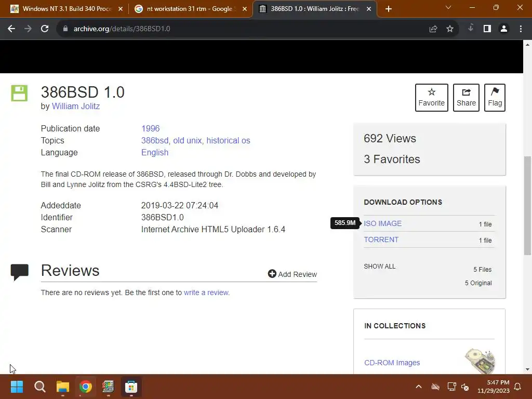The height and width of the screenshot is (399, 532).
Task: Bookmark this tab with the star icon
Action: (x=450, y=29)
